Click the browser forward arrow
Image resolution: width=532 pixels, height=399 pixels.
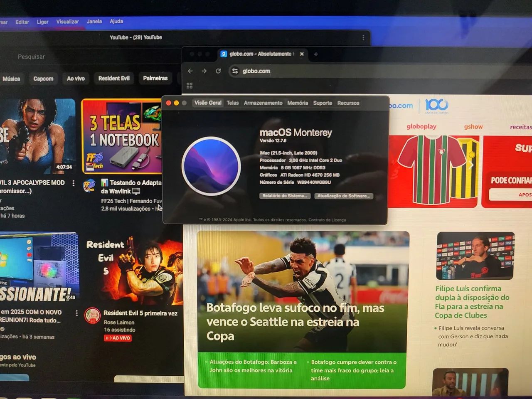tap(204, 71)
